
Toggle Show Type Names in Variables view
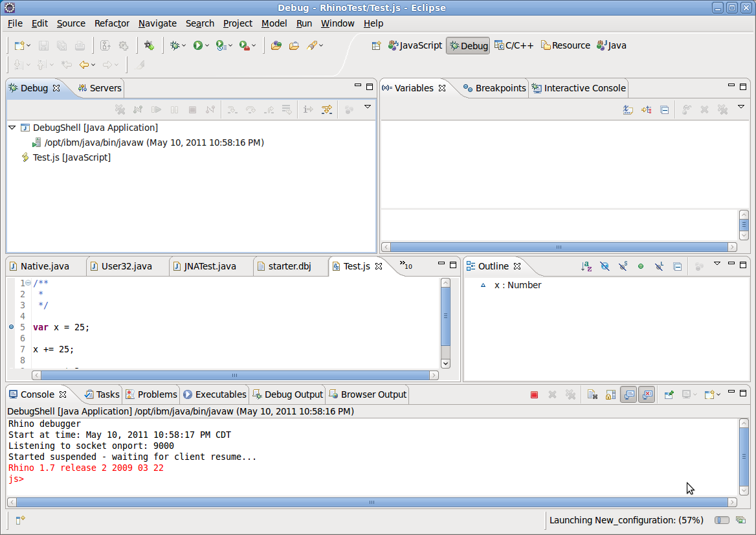pos(628,109)
